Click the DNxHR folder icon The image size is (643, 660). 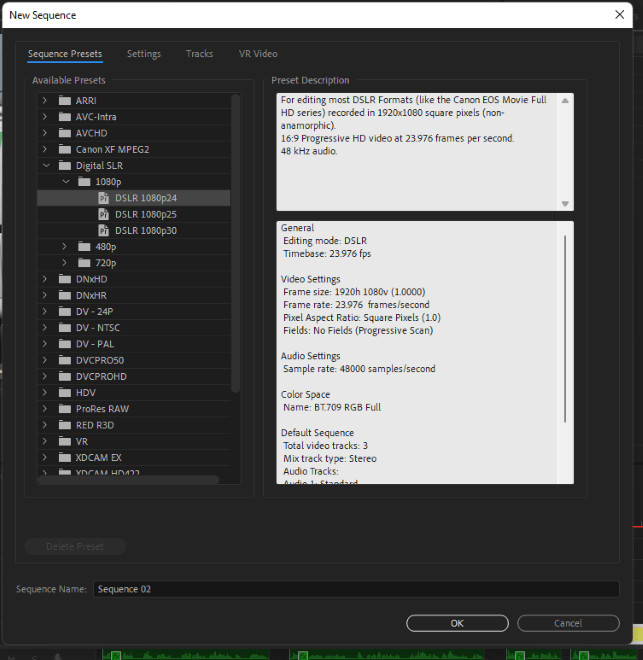(65, 295)
